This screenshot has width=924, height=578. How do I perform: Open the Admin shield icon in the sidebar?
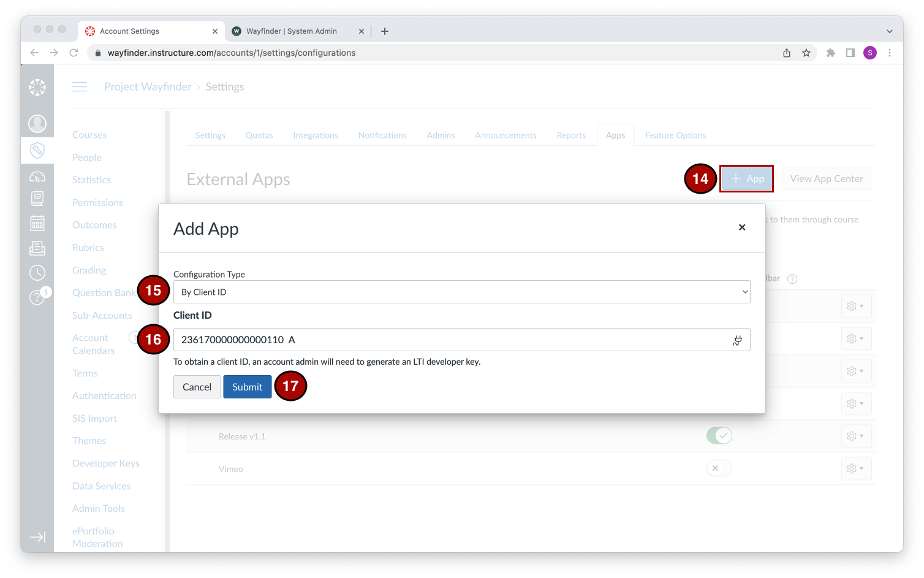click(37, 150)
